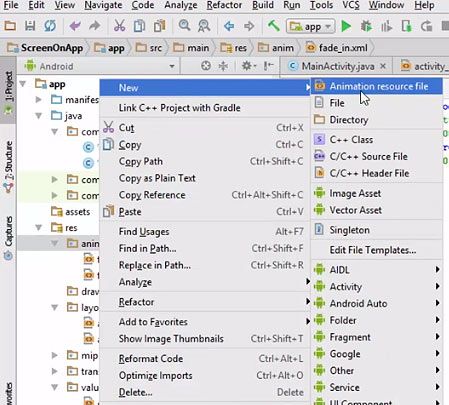This screenshot has width=449, height=405.
Task: Click the res breadcrumb item
Action: 234,48
